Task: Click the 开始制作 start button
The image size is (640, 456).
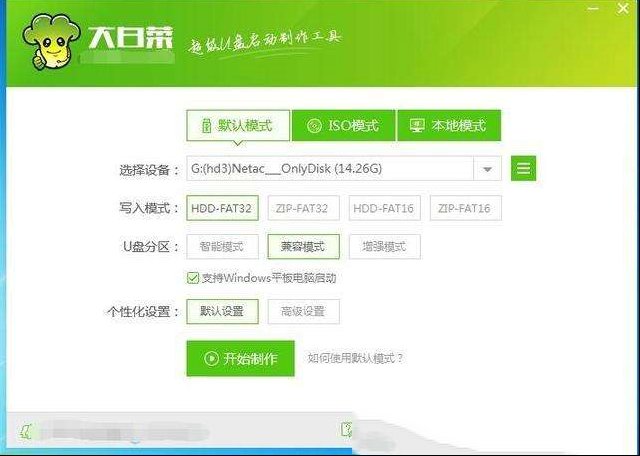Action: (240, 358)
